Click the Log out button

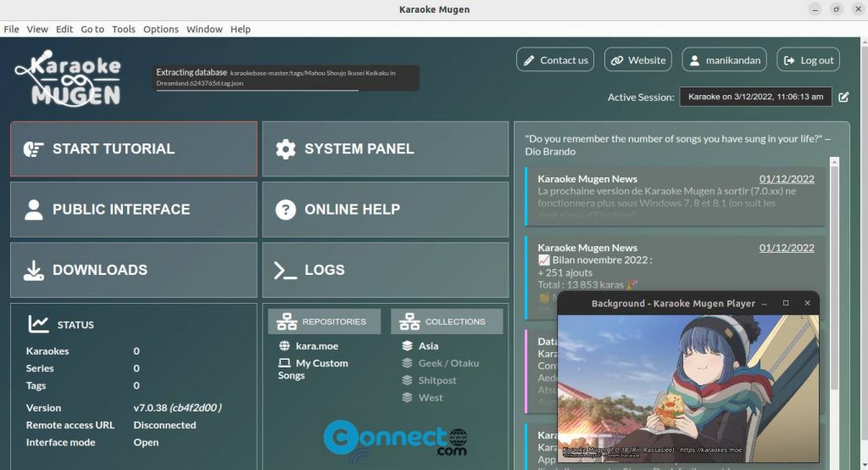click(808, 60)
